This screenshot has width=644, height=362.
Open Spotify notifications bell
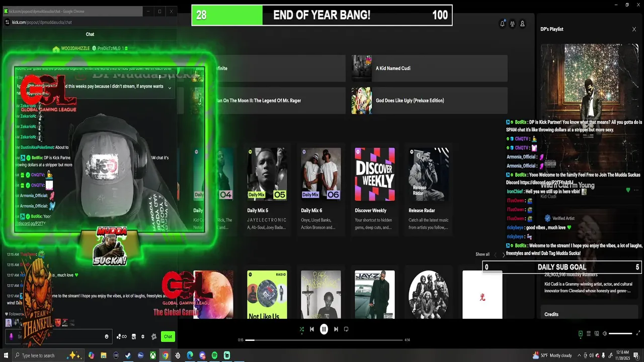[x=502, y=24]
